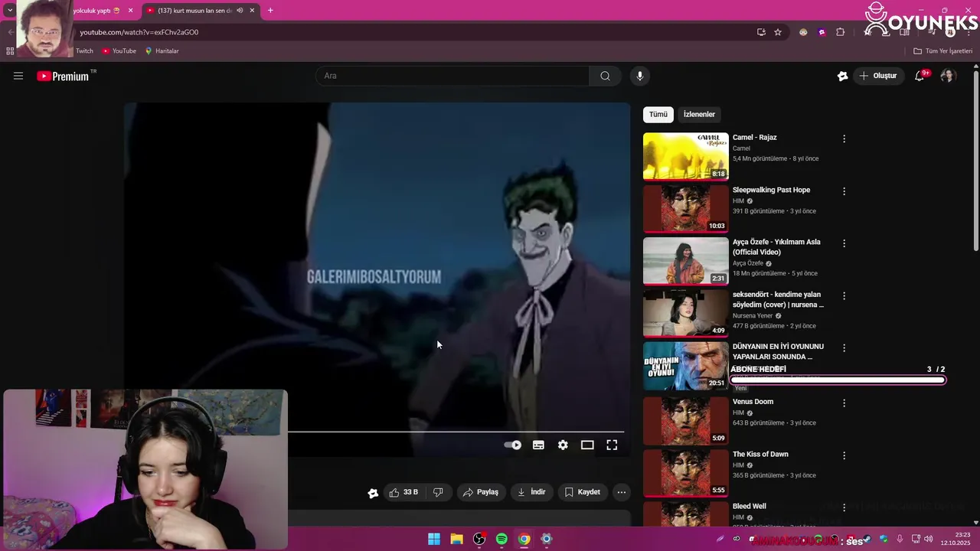
Task: Enter full screen video mode
Action: (612, 445)
